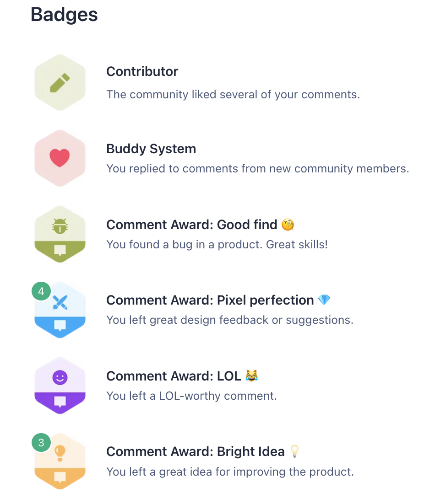The image size is (424, 504).
Task: Click the monocle face emoji beside Good find
Action: pos(288,225)
